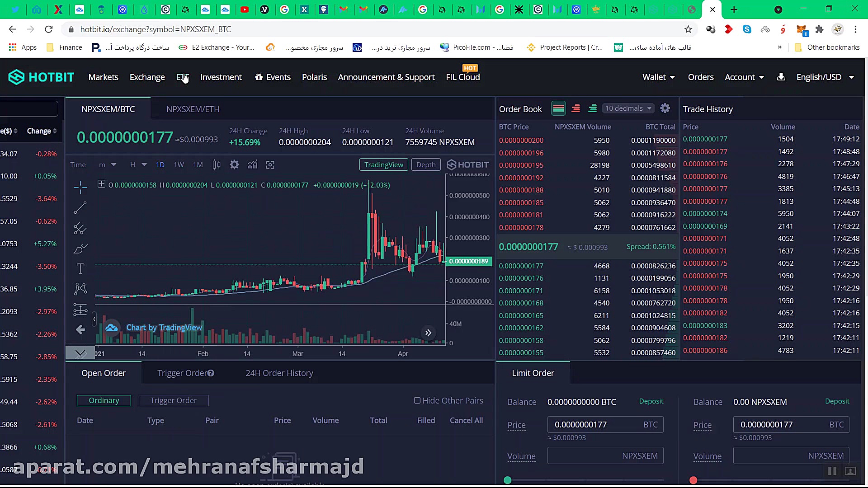The image size is (868, 488).
Task: Switch chart to TradingView mode
Action: (x=384, y=164)
